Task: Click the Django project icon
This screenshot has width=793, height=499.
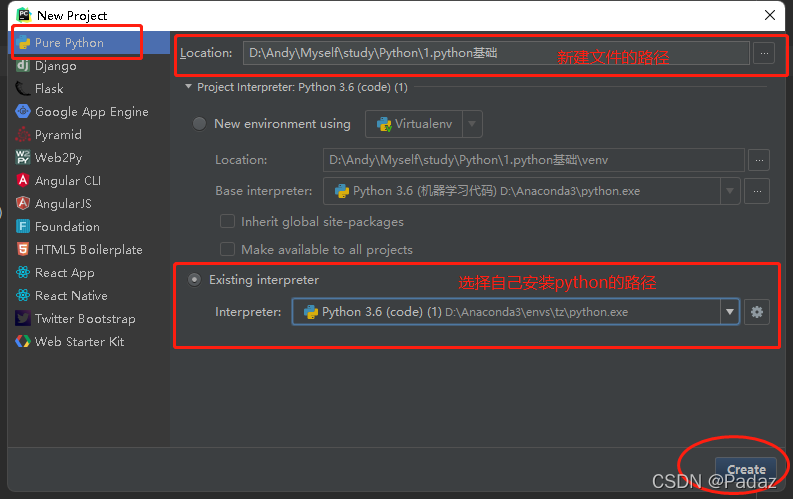Action: (x=23, y=65)
